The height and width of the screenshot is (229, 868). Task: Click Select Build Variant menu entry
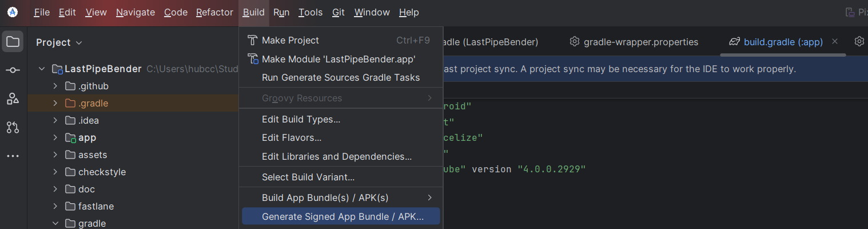point(308,177)
